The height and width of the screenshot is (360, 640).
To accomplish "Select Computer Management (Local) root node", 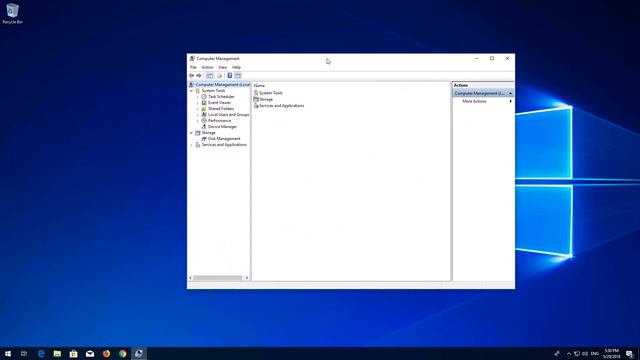I will point(220,84).
